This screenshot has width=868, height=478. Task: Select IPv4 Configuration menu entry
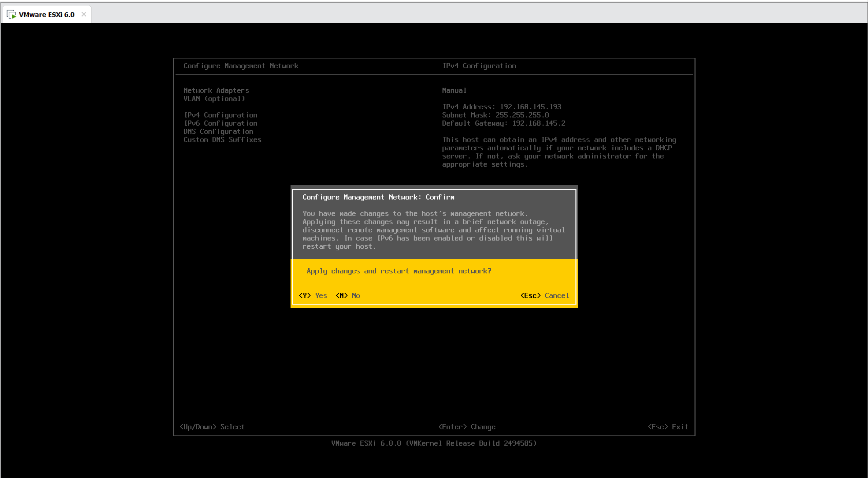pos(221,115)
